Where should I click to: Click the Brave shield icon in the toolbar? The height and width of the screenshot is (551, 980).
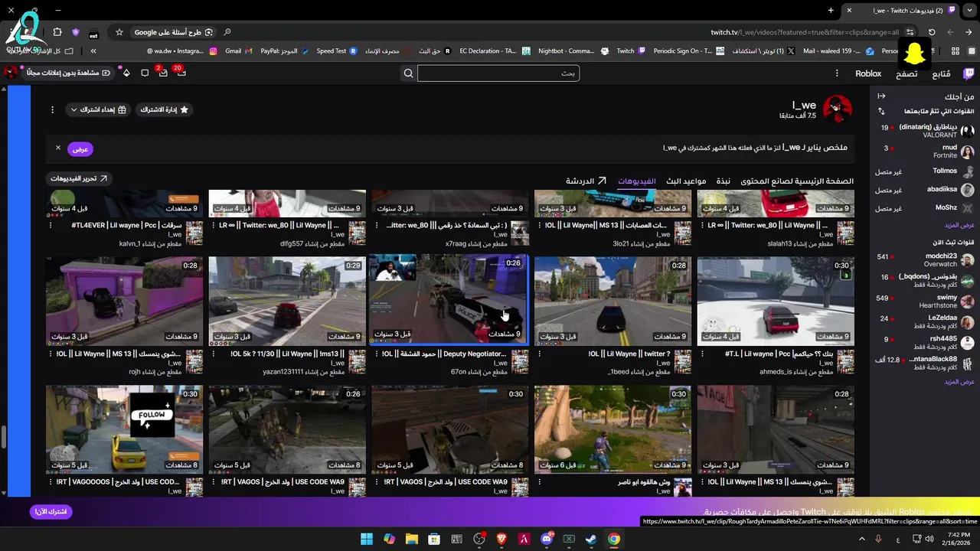[76, 32]
